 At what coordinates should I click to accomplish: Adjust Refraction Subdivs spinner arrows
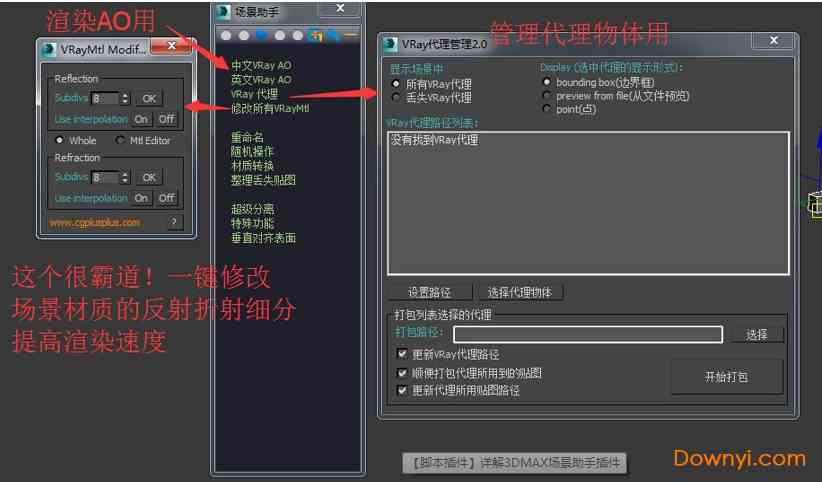click(x=125, y=177)
